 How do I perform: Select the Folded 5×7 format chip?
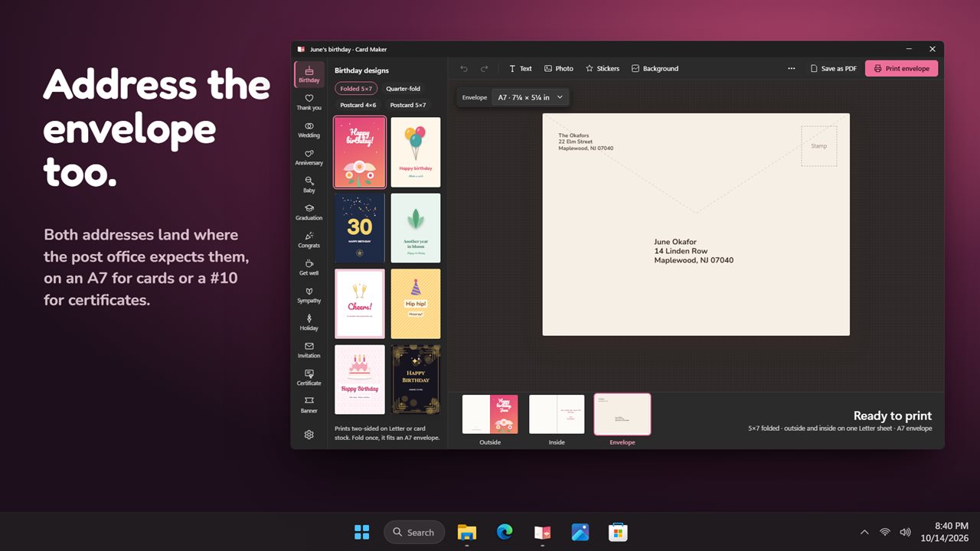click(356, 89)
